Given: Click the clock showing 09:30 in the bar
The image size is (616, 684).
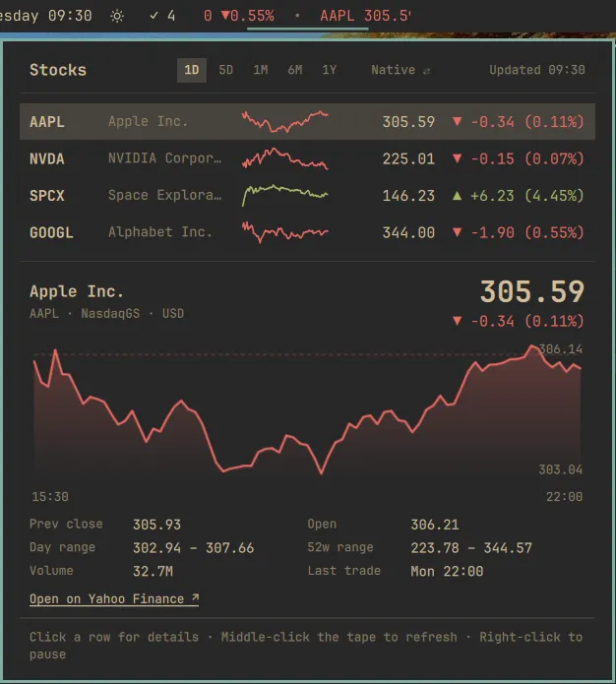Looking at the screenshot, I should coord(70,16).
